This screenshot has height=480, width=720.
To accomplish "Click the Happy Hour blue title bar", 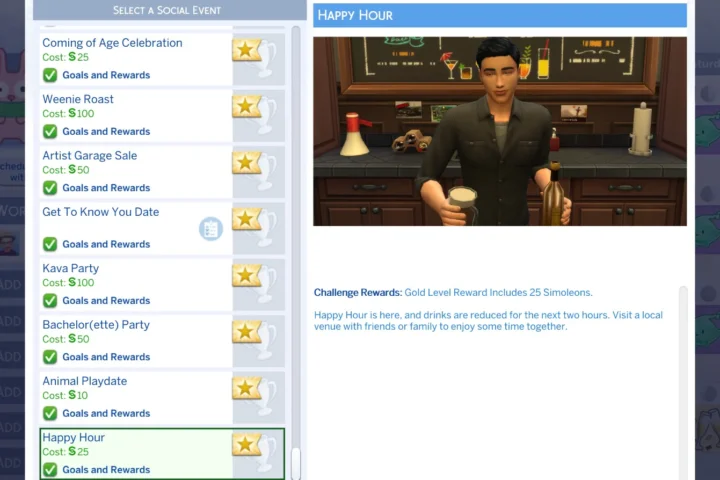I will point(500,15).
